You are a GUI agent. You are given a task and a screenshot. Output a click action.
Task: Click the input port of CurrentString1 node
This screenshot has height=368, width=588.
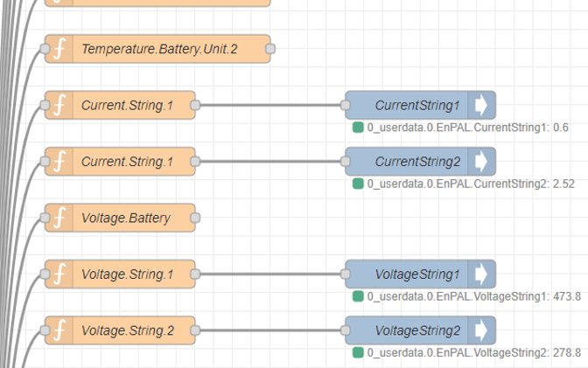tap(346, 105)
